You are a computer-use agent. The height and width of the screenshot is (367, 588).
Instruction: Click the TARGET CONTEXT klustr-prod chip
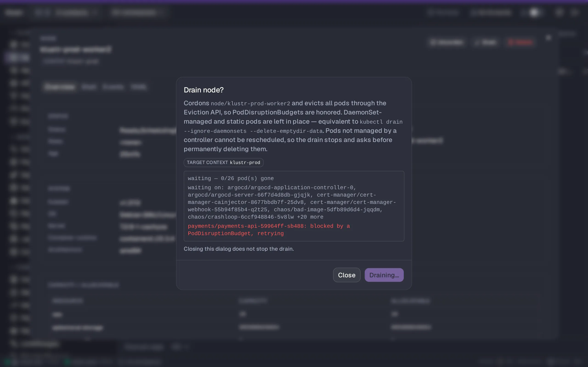click(223, 162)
